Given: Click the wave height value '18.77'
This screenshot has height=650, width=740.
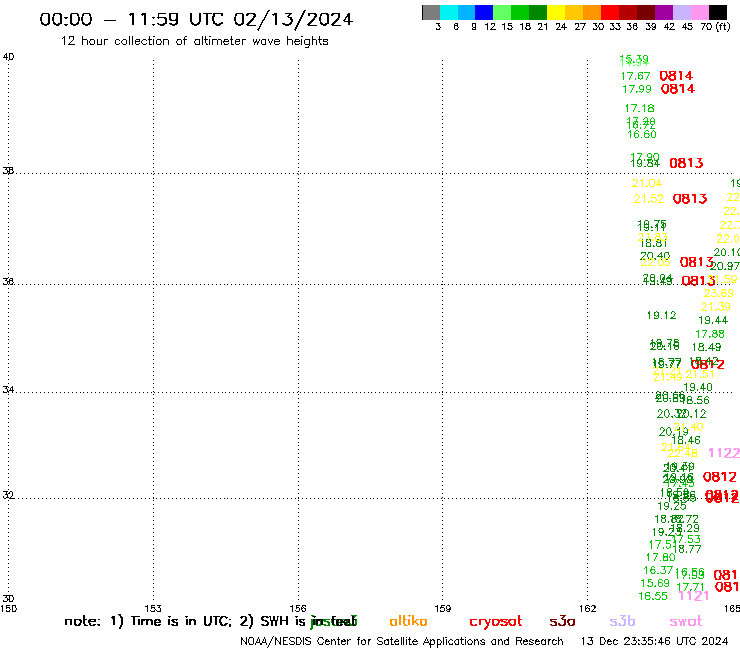Looking at the screenshot, I should pyautogui.click(x=687, y=549).
